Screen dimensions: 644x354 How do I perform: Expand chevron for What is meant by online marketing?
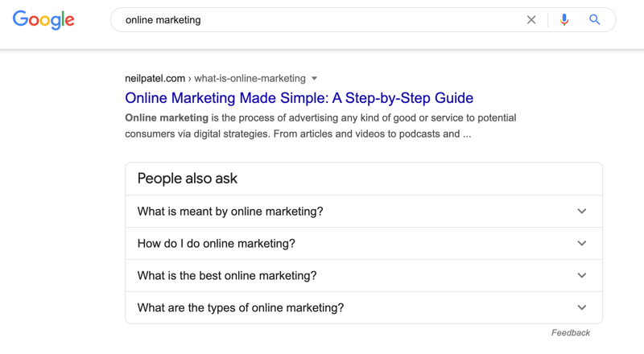[581, 211]
